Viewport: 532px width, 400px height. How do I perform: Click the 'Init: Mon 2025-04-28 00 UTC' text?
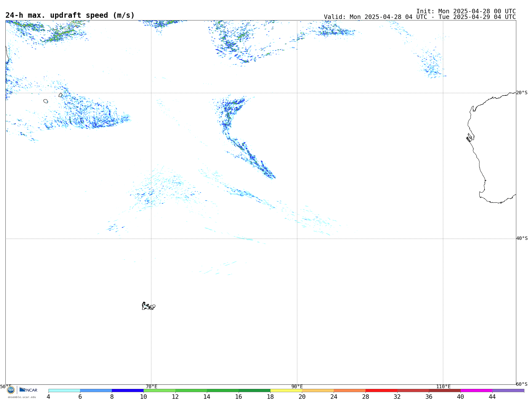click(x=466, y=11)
